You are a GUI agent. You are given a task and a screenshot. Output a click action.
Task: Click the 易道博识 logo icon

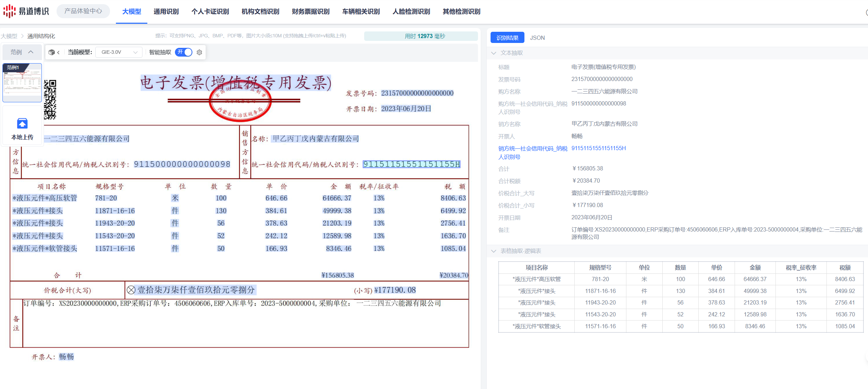click(9, 11)
